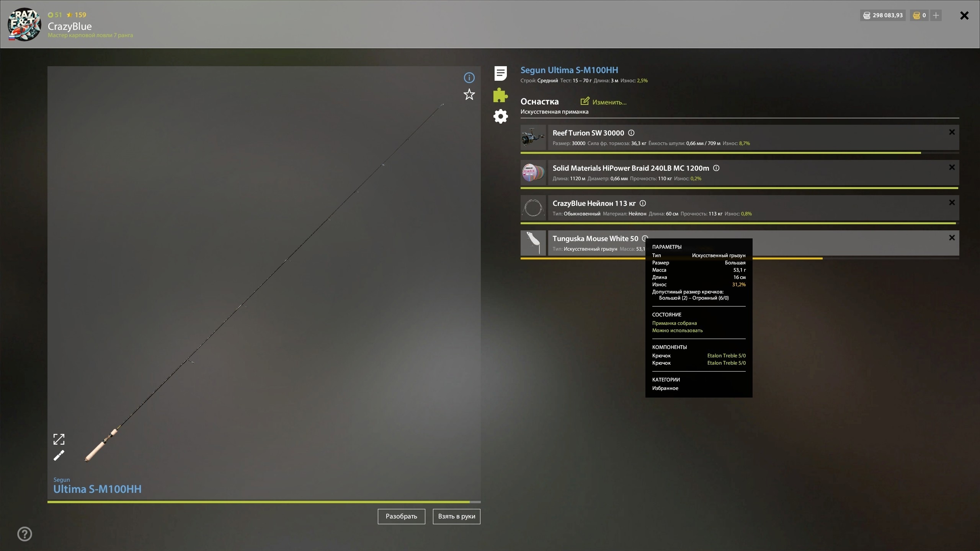This screenshot has height=551, width=980.
Task: Click the rod info icon in preview
Action: click(469, 78)
